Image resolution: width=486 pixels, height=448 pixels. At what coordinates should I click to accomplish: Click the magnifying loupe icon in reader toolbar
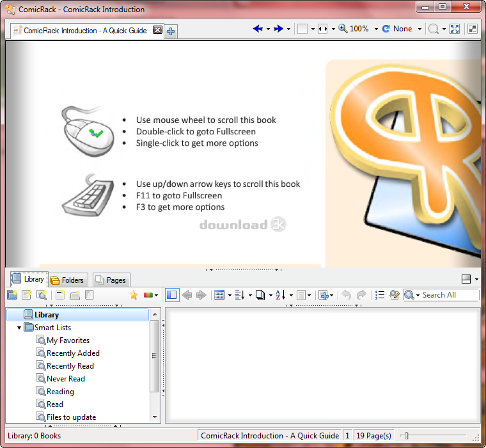434,29
